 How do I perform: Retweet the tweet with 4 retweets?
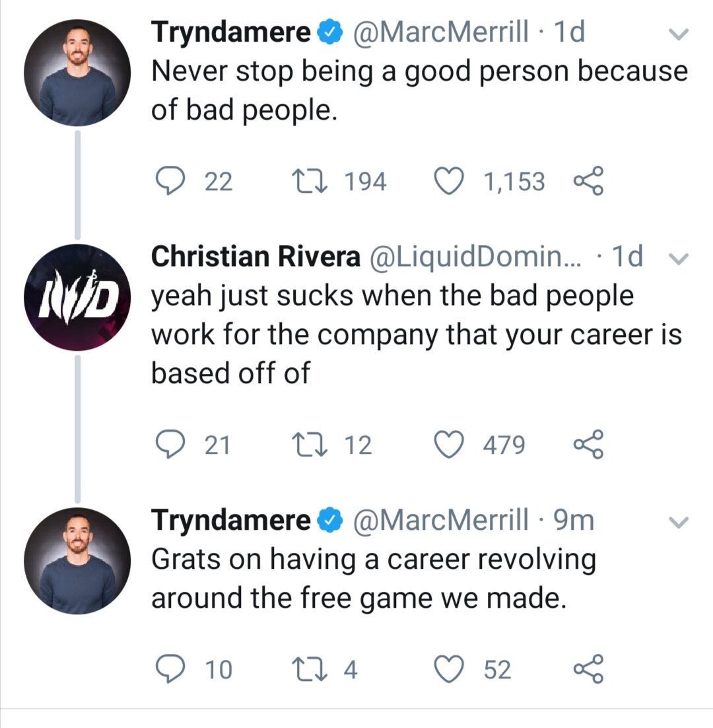pyautogui.click(x=310, y=669)
